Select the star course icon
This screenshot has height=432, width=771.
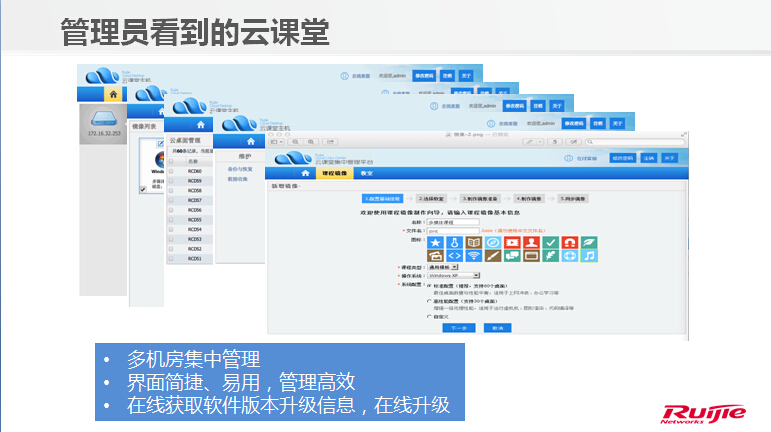(x=436, y=242)
